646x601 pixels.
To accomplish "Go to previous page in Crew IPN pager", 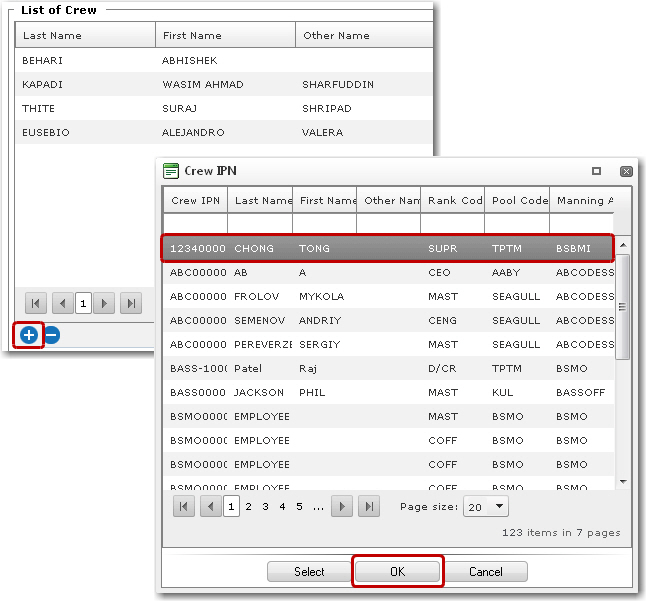I will click(210, 507).
